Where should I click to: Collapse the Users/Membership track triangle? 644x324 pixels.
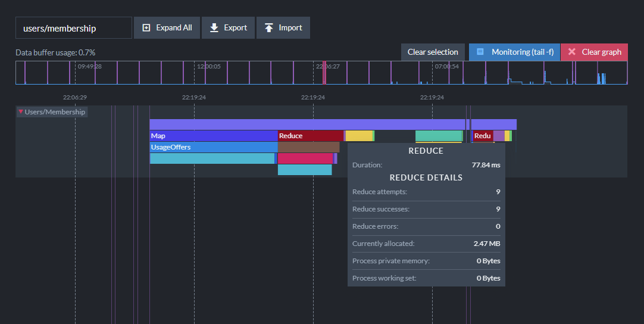21,111
